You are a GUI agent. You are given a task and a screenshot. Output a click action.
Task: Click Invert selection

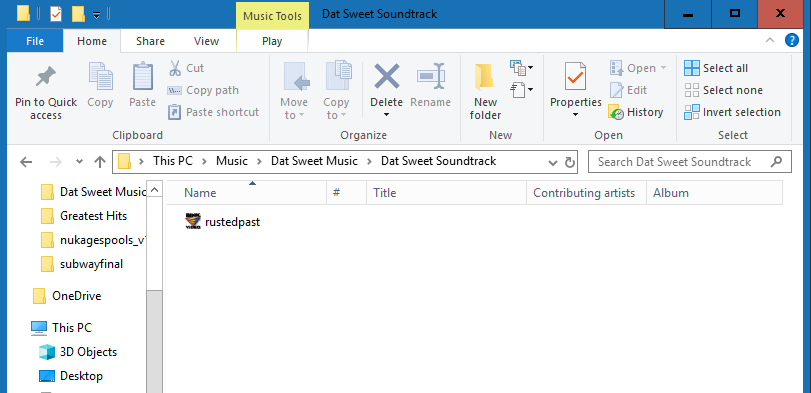732,112
